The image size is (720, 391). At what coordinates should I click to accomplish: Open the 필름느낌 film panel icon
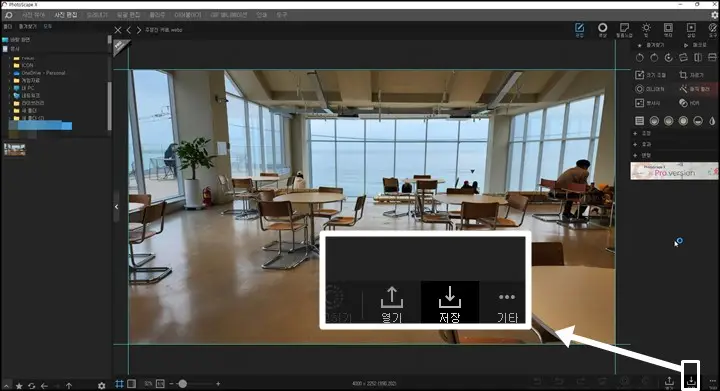click(x=624, y=30)
